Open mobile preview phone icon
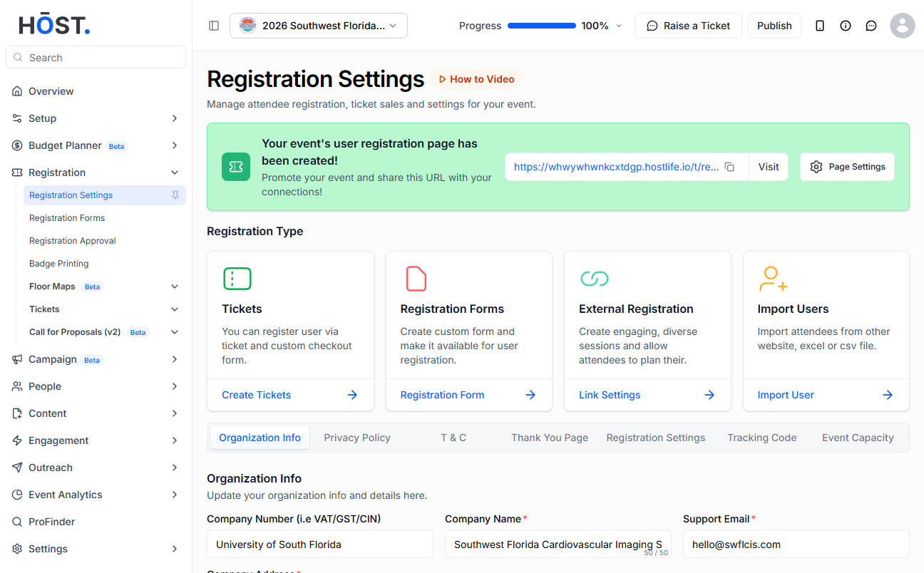This screenshot has height=573, width=924. point(820,26)
